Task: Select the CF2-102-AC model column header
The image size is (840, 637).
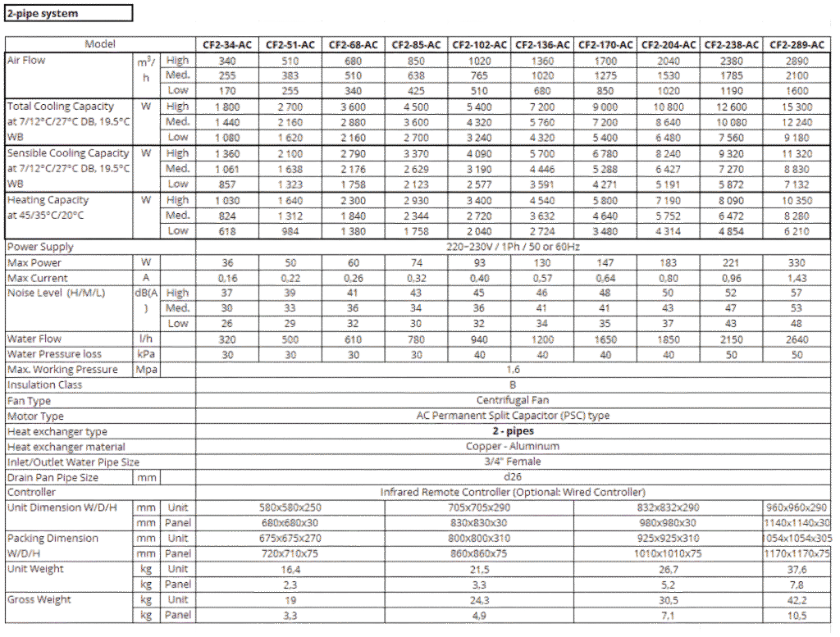Action: (x=481, y=44)
